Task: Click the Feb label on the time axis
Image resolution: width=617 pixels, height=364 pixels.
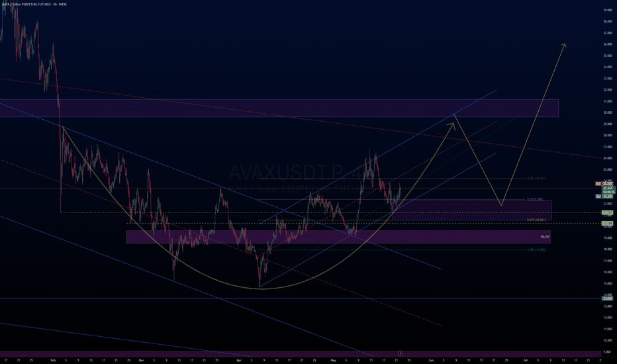Action: (53, 360)
